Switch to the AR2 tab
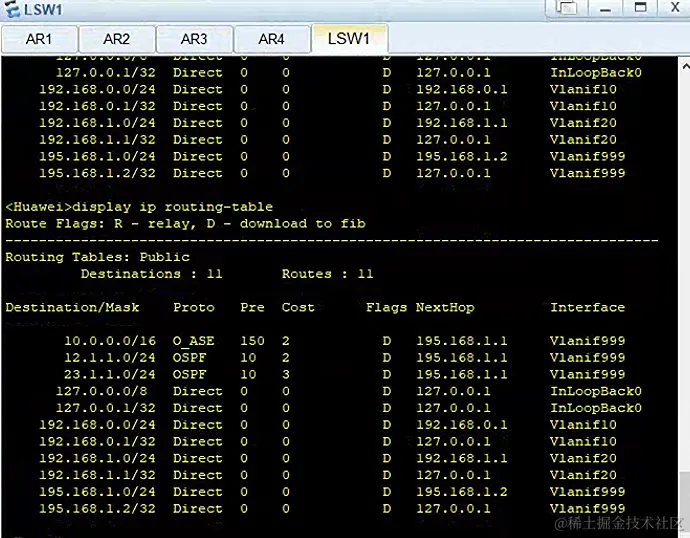 click(x=117, y=39)
